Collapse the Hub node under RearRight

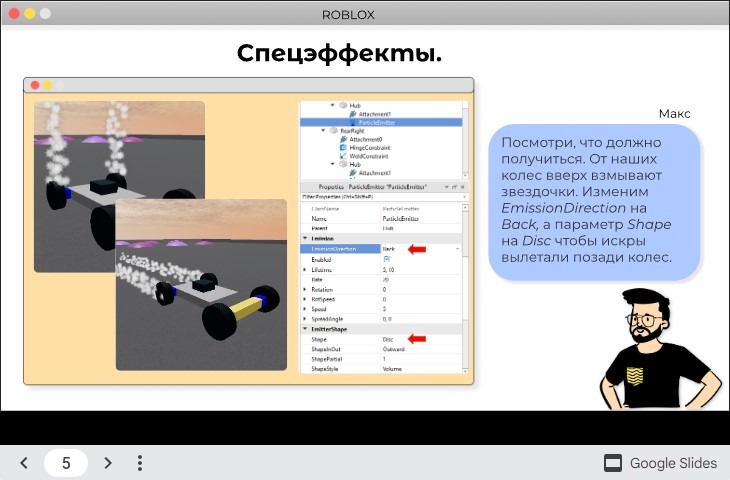tap(332, 164)
